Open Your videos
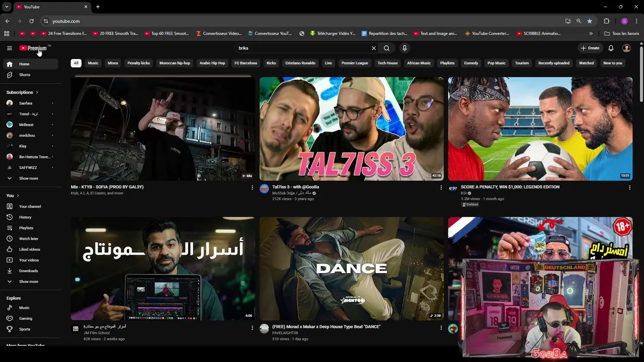 (x=30, y=260)
